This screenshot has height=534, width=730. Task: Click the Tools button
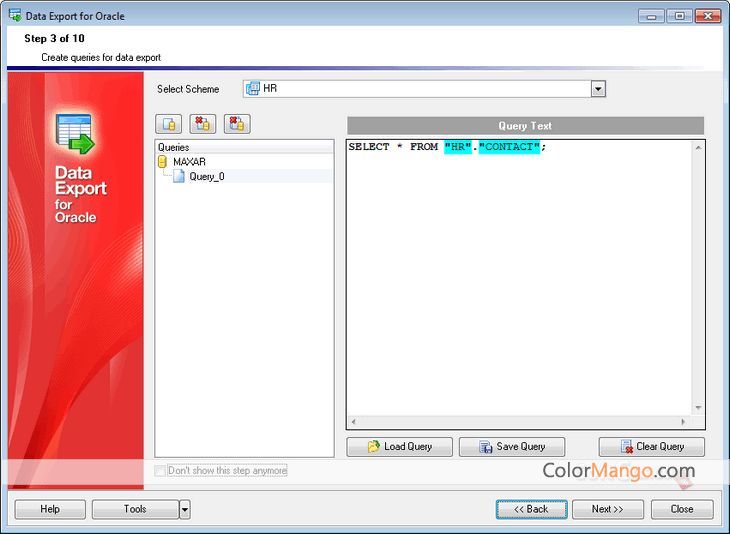135,509
